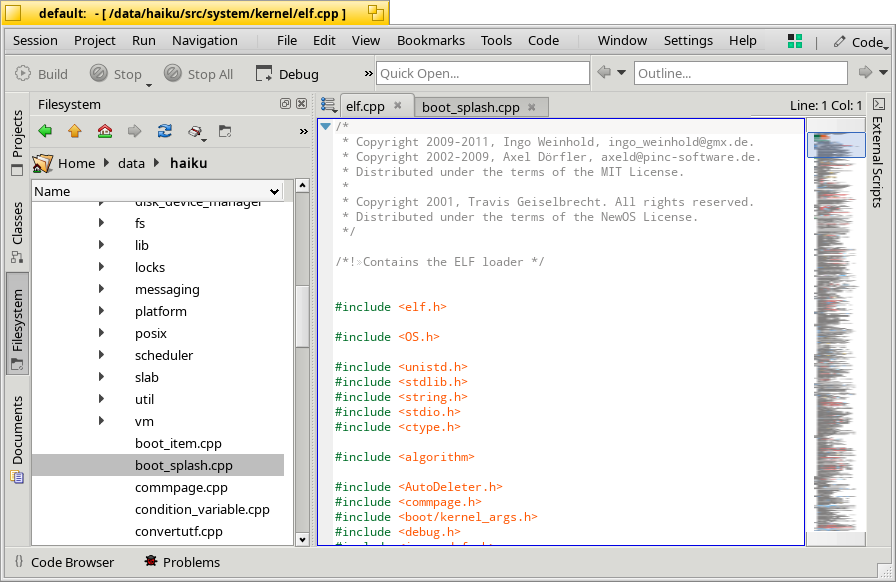Click the Quick Open search field
Image resolution: width=896 pixels, height=582 pixels.
[x=483, y=73]
